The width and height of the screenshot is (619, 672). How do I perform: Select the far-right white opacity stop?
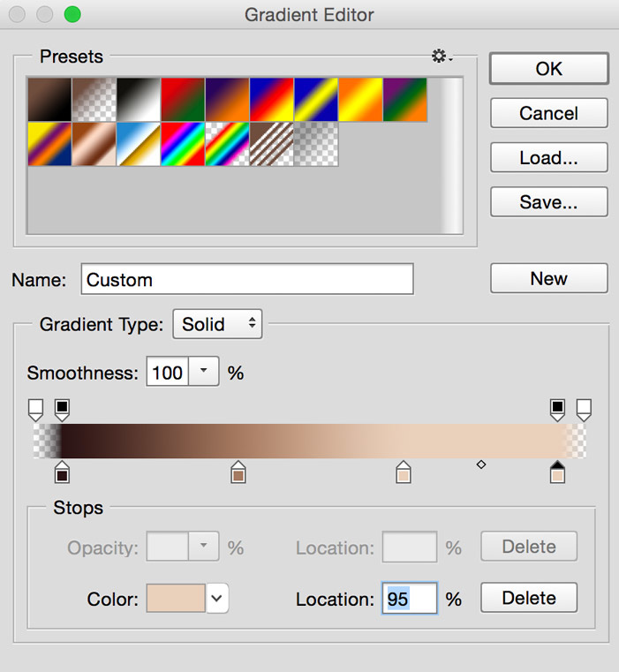click(584, 410)
